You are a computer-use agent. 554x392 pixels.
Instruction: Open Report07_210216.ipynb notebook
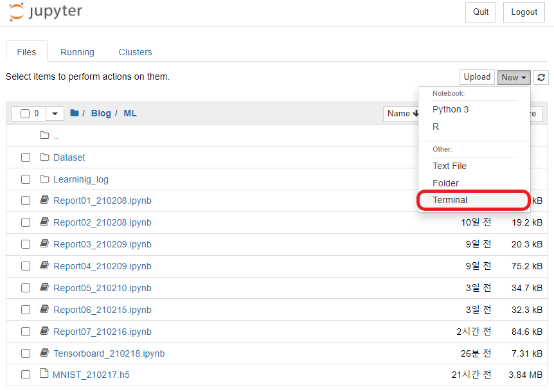tap(102, 332)
